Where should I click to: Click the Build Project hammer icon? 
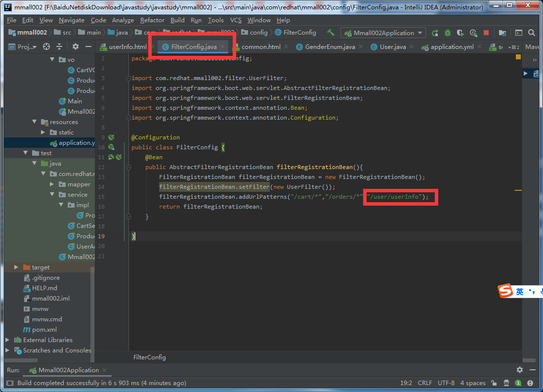coord(331,33)
